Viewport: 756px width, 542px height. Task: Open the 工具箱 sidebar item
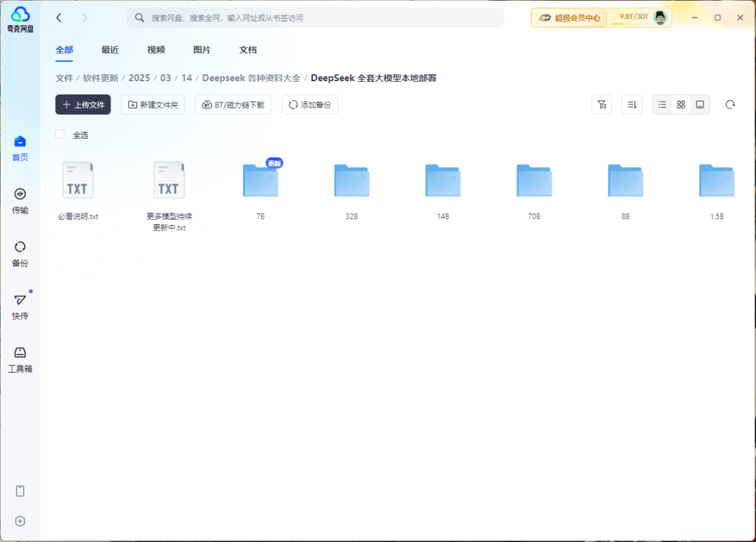20,360
